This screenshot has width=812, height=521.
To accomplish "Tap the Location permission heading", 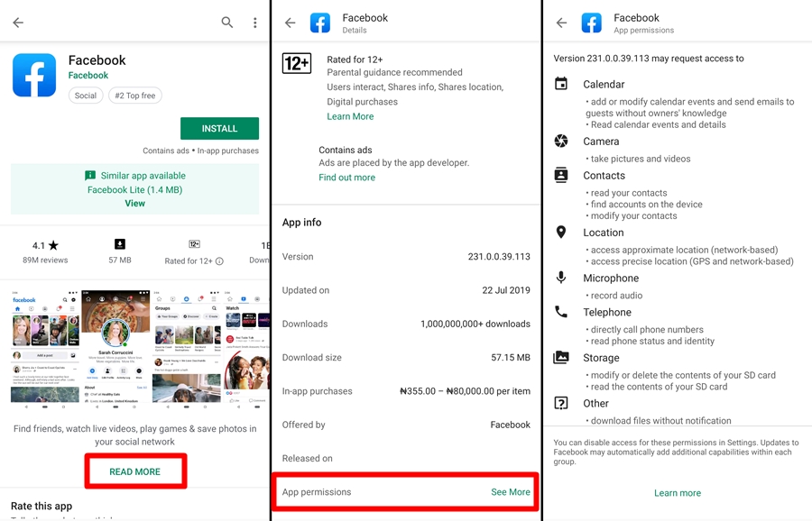I will point(604,233).
